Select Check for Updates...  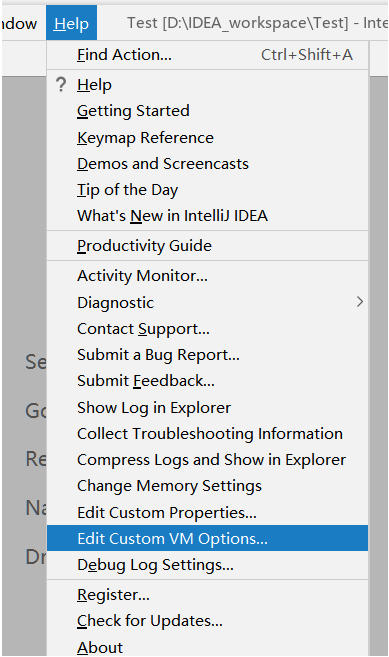pyautogui.click(x=207, y=621)
